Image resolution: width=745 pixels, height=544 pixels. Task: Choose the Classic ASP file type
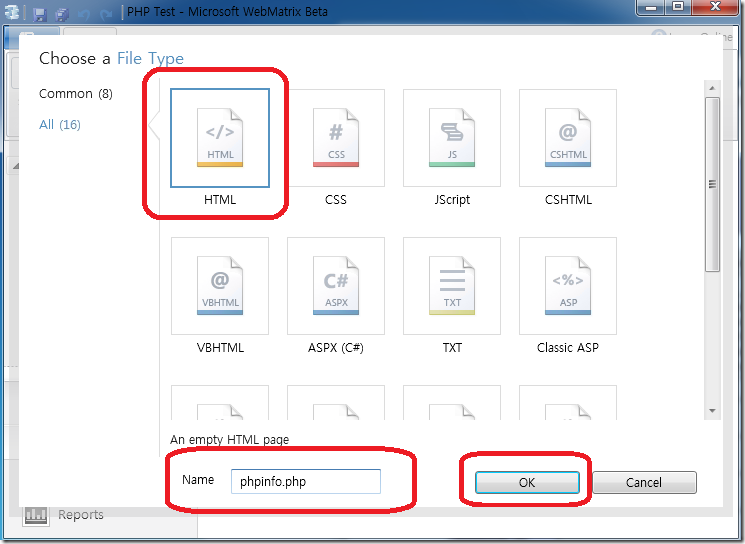[568, 286]
